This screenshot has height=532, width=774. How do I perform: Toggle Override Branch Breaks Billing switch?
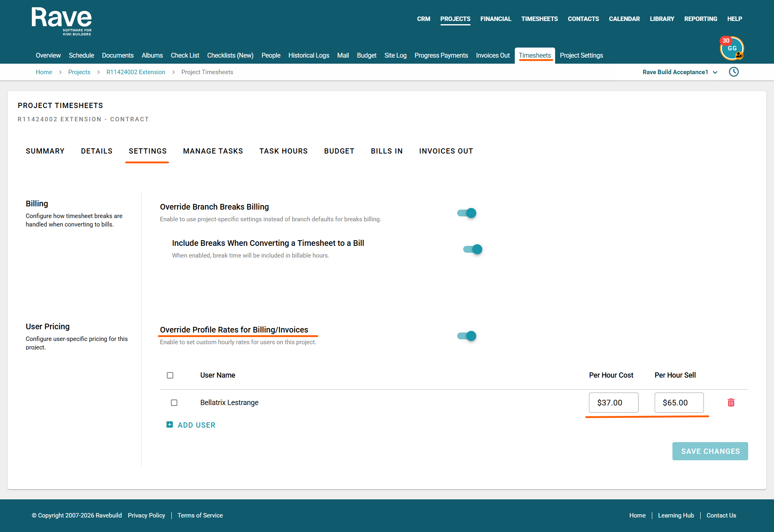coord(467,213)
